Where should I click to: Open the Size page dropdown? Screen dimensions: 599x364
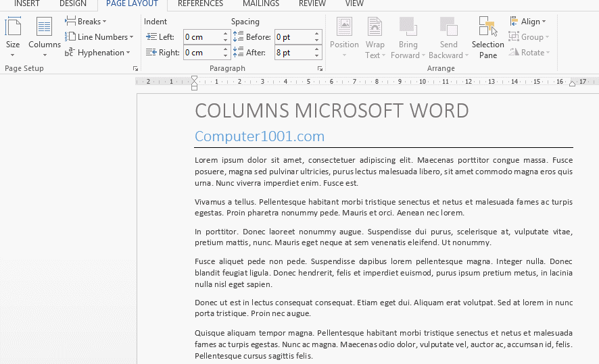[13, 37]
